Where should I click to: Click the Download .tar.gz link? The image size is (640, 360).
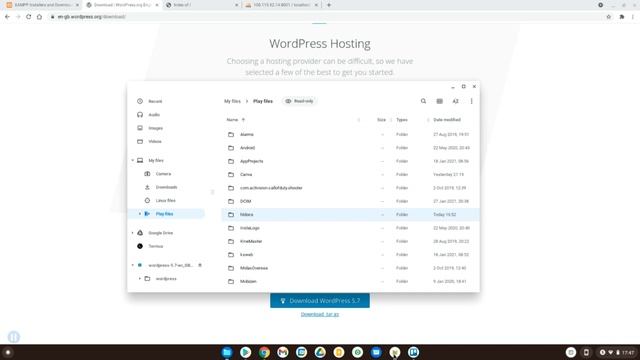(x=320, y=314)
